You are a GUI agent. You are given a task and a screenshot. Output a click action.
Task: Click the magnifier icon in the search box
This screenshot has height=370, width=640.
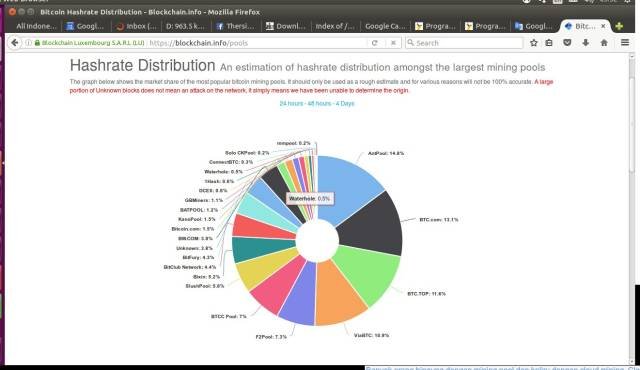(411, 43)
